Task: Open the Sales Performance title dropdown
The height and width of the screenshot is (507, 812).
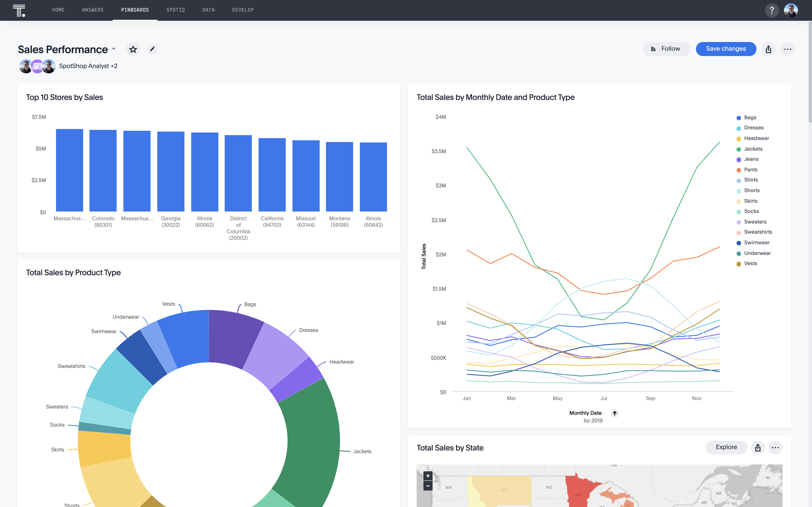Action: click(x=113, y=49)
